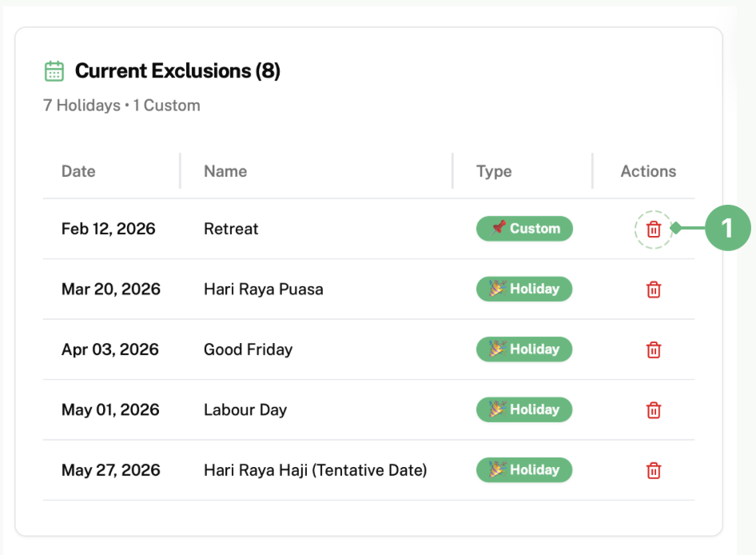756x555 pixels.
Task: Delete the Retreat exclusion via trash icon
Action: coord(654,230)
